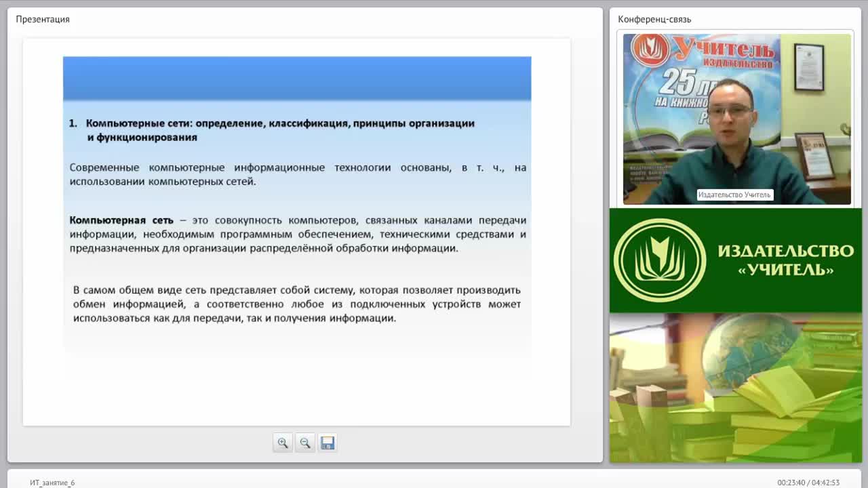Zoom out of the presentation slide
Viewport: 868px width, 488px height.
coord(305,443)
